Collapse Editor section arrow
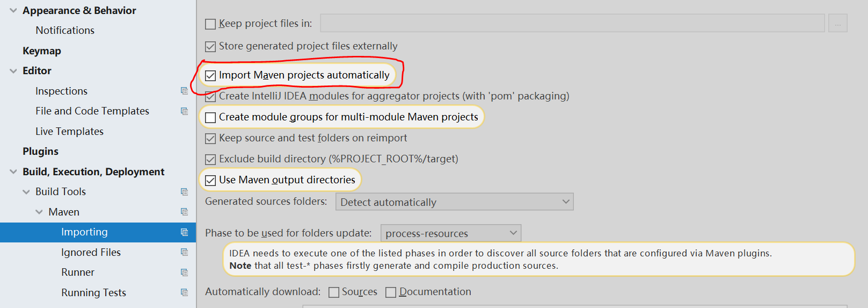The height and width of the screenshot is (308, 868). (13, 71)
